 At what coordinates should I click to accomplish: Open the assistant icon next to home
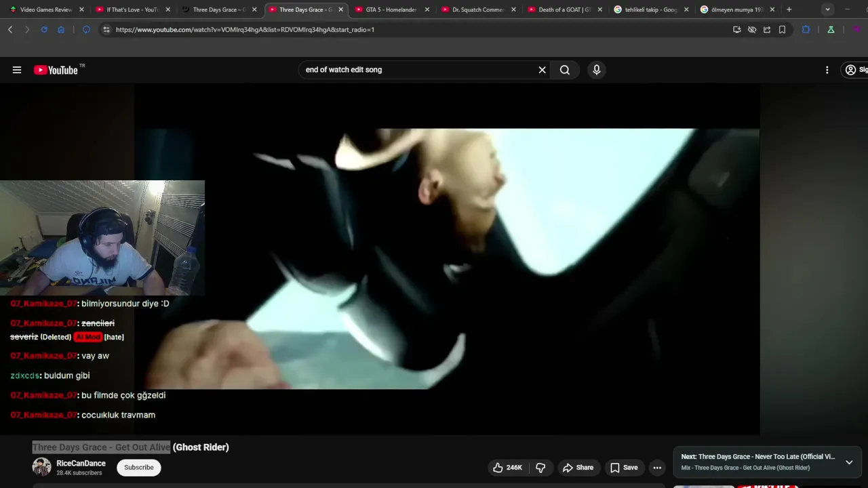86,30
